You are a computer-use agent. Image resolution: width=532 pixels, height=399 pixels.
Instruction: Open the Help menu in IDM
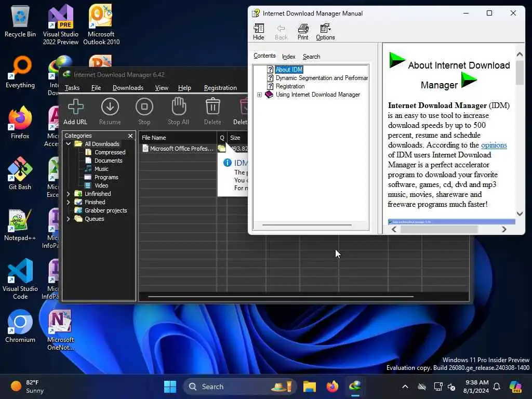(x=184, y=87)
